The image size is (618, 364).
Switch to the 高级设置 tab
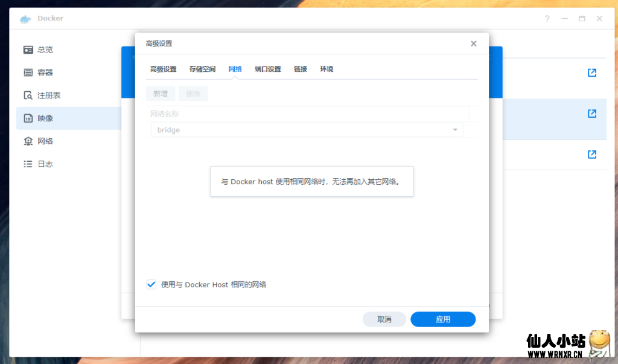(x=163, y=69)
